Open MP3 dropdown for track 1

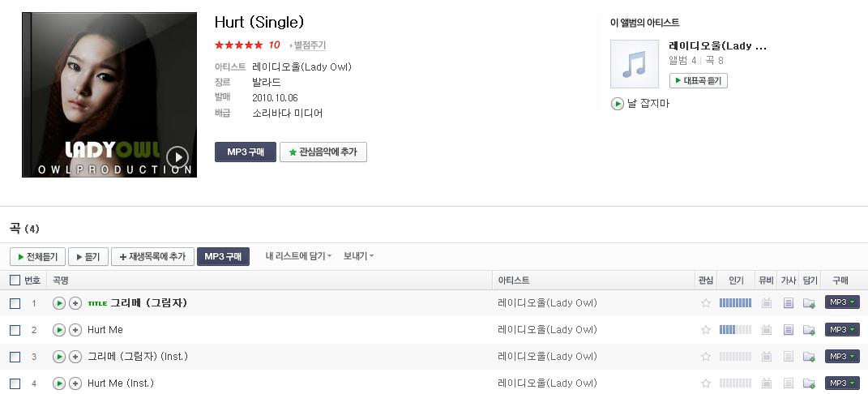coord(842,302)
